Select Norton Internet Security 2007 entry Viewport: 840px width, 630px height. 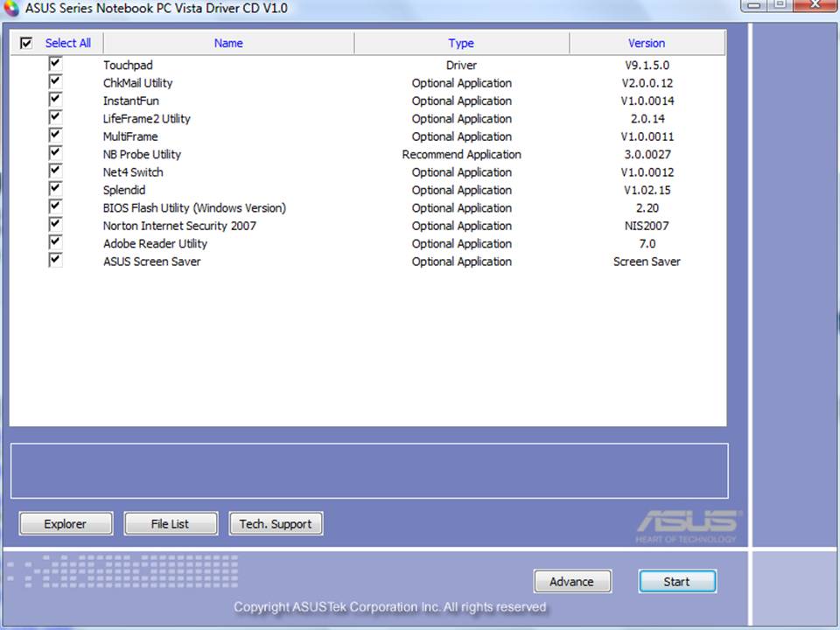[180, 226]
